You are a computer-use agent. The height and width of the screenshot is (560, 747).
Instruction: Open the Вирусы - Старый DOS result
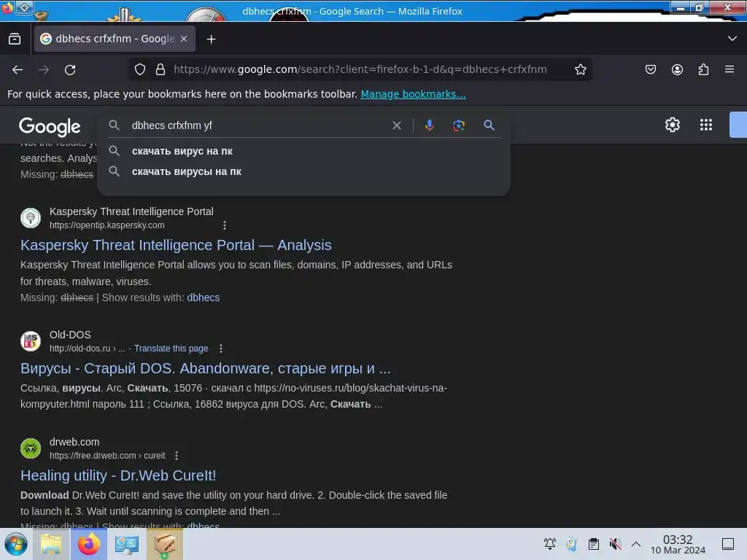click(x=205, y=368)
